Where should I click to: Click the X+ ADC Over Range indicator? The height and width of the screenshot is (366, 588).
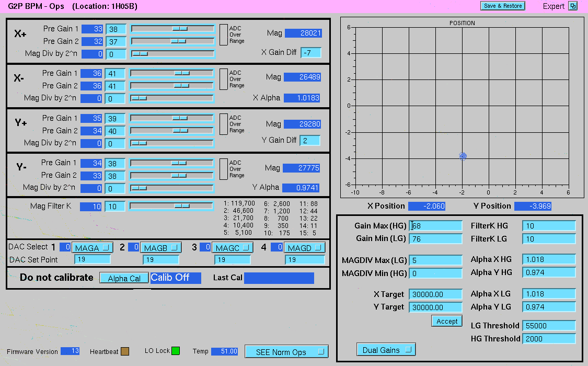[224, 35]
